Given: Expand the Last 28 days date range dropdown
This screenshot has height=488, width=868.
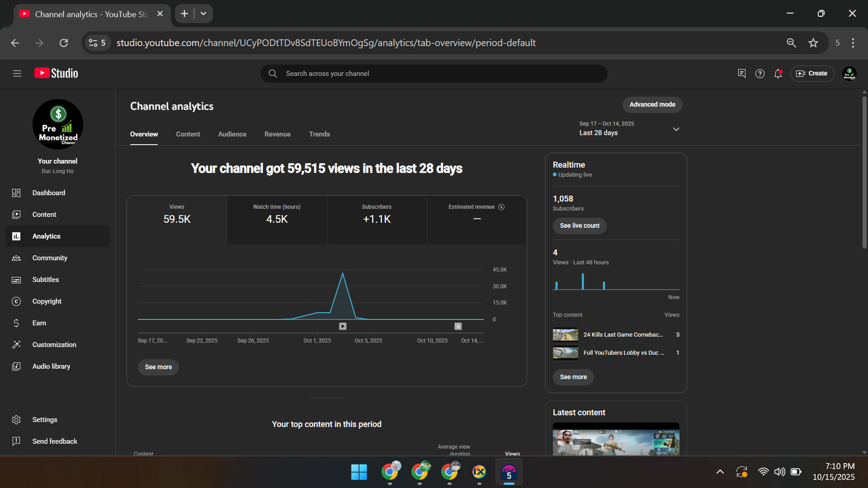Looking at the screenshot, I should [x=676, y=129].
